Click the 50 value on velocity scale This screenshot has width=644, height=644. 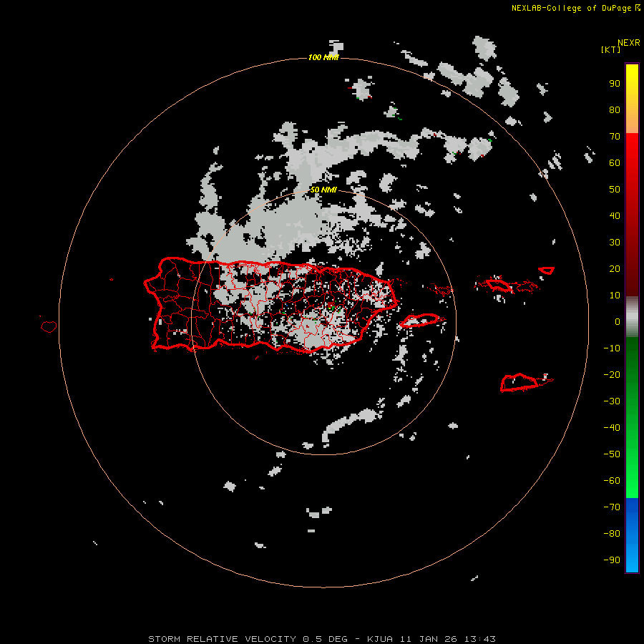(615, 190)
